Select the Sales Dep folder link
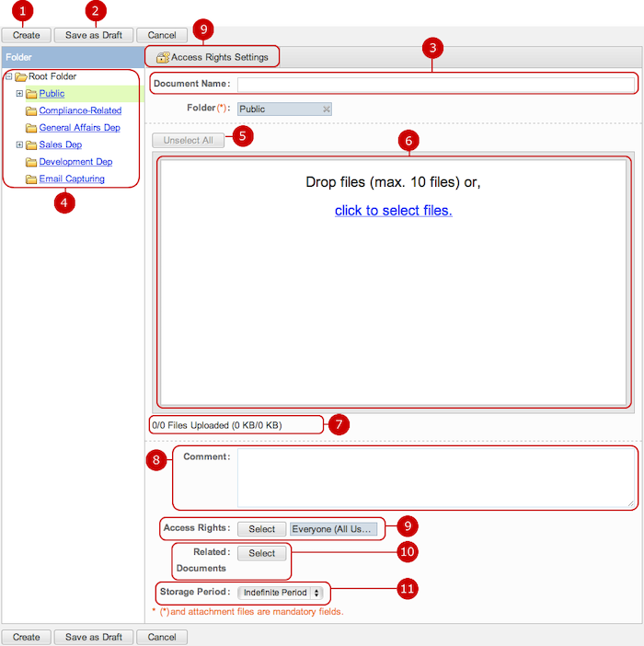 (x=61, y=144)
